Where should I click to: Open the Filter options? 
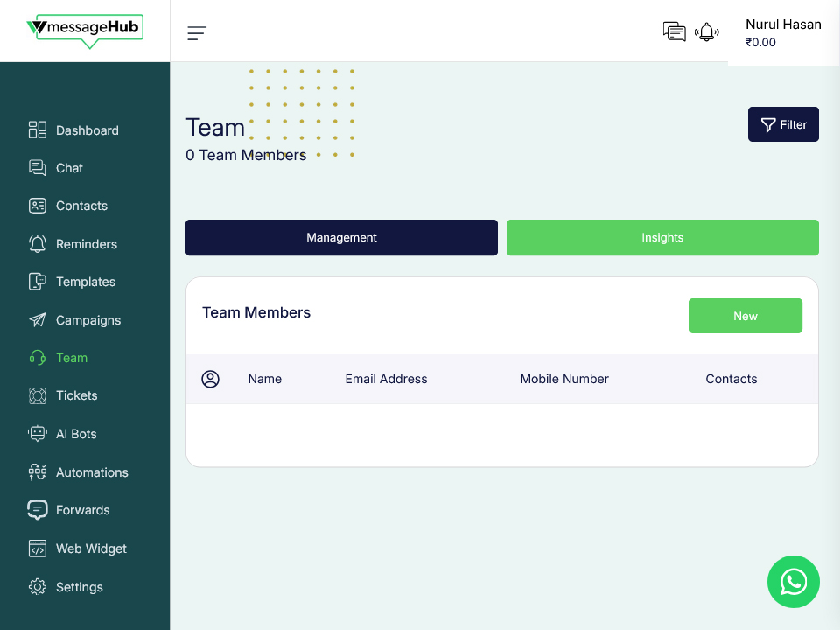(x=783, y=124)
